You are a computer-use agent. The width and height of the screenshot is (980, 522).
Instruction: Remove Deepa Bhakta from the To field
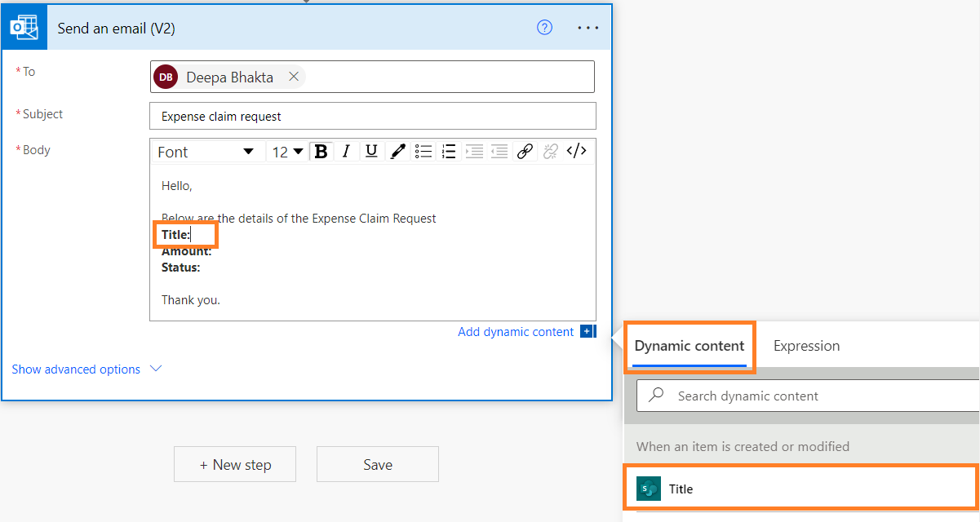(294, 77)
